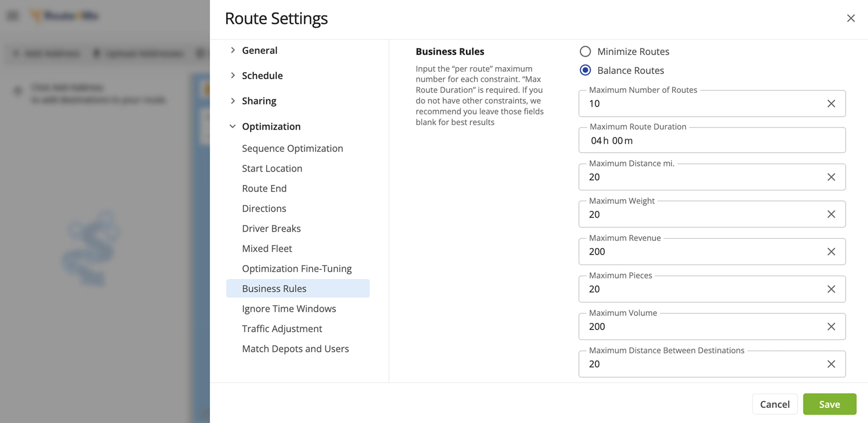Cancel the route settings changes

774,404
